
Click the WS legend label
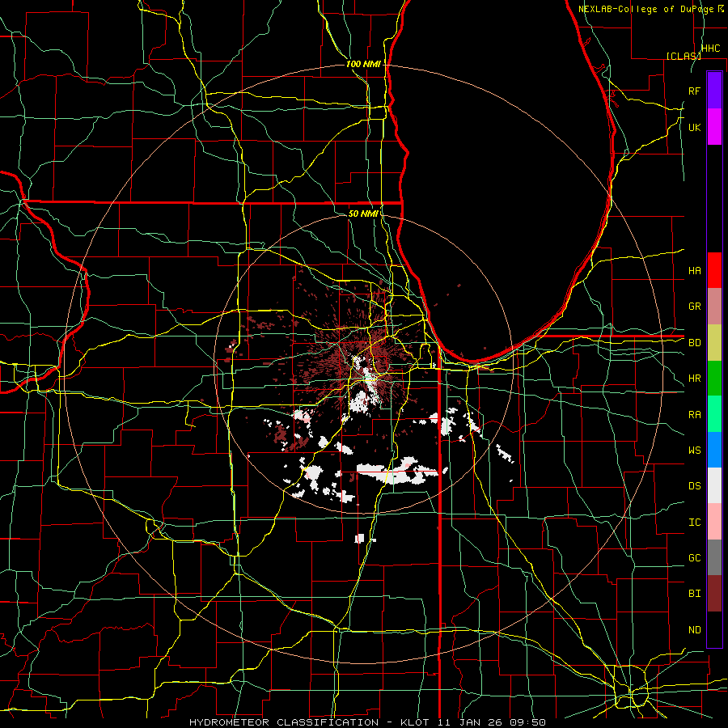point(694,451)
